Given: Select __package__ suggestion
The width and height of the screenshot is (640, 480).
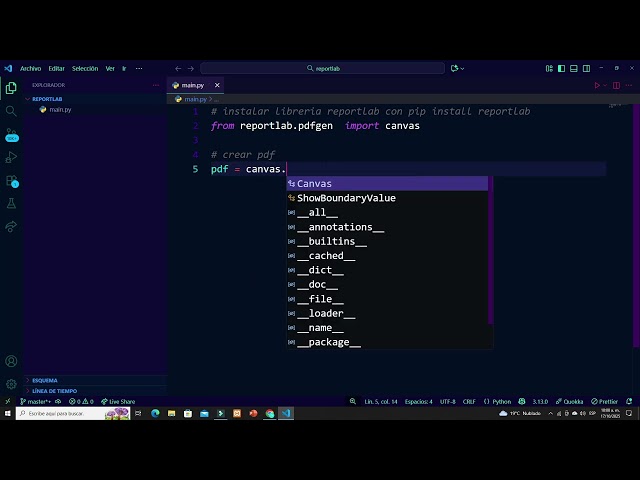Looking at the screenshot, I should click(387, 342).
